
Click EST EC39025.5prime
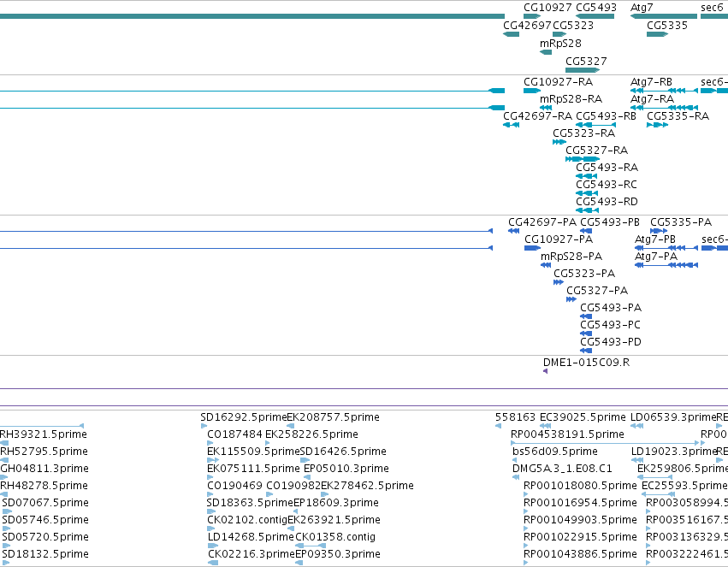(546, 426)
